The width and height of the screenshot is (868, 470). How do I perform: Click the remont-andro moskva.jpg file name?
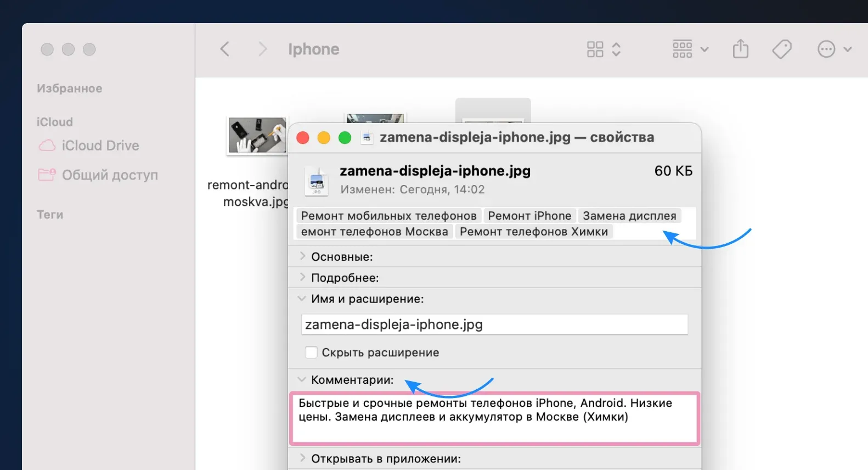tap(248, 193)
